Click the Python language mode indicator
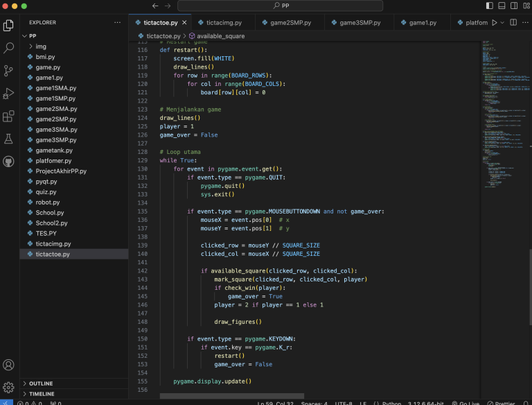532x405 pixels. 391,404
